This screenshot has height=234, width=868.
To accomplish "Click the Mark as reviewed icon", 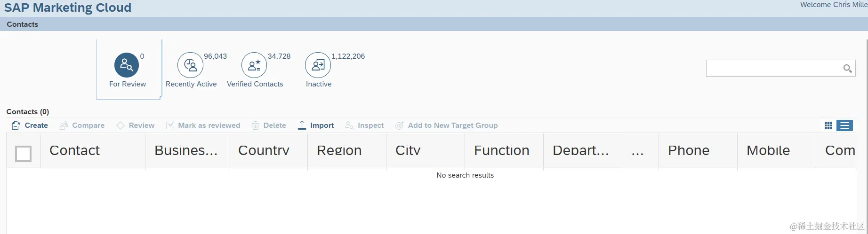I will [170, 125].
